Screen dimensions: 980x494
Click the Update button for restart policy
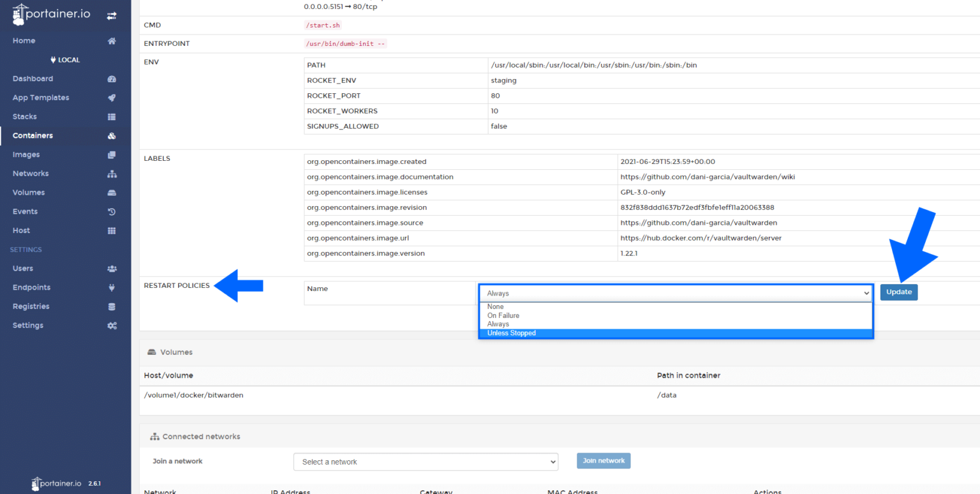[898, 292]
